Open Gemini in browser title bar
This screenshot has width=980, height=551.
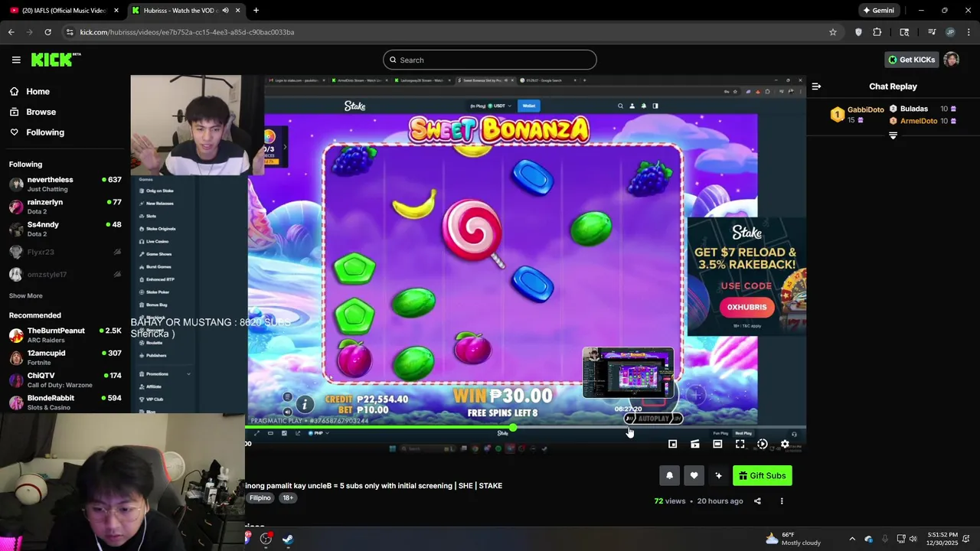[878, 11]
